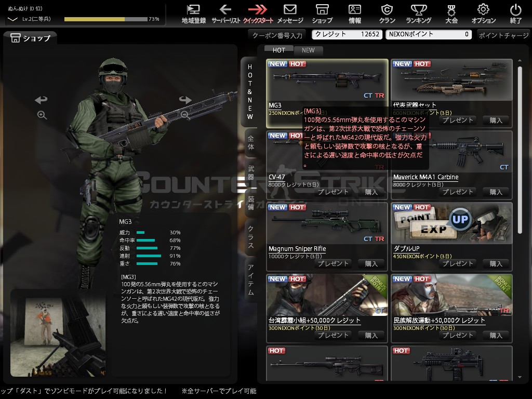This screenshot has height=399, width=532.
Task: Select 代表武器セット weapon set image
Action: [451, 80]
